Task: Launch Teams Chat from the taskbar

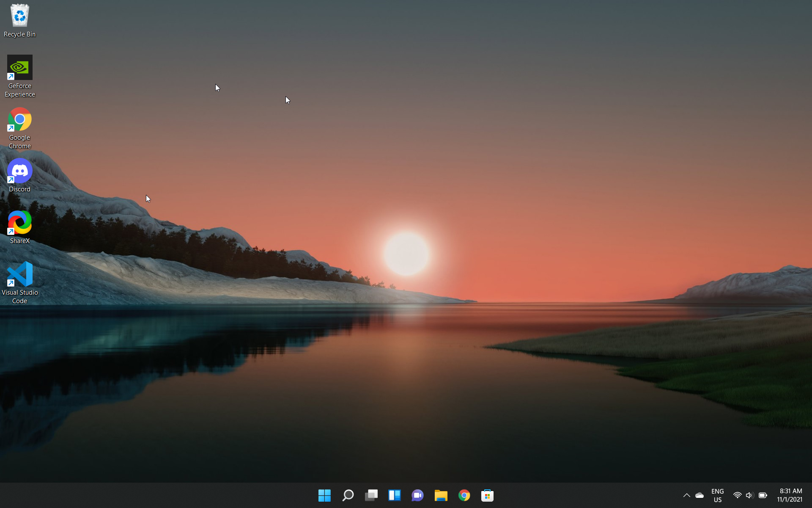Action: coord(417,495)
